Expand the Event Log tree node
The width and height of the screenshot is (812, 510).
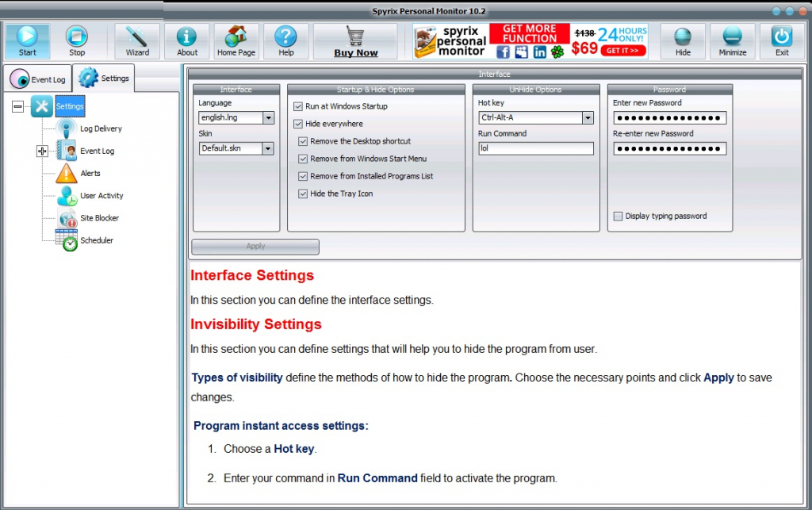coord(43,151)
